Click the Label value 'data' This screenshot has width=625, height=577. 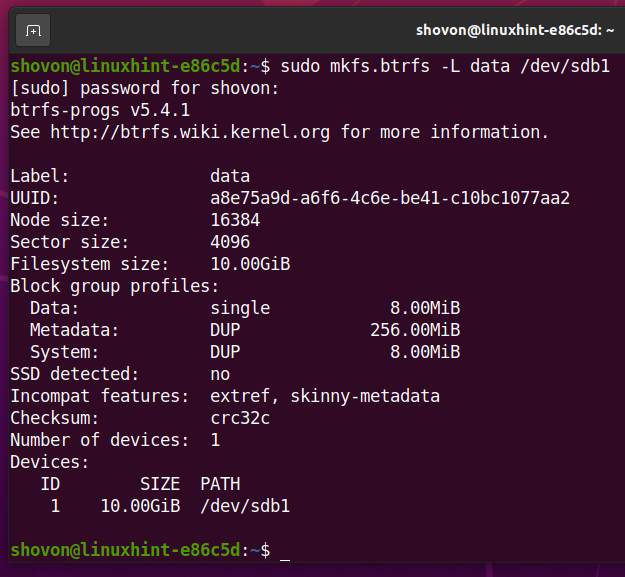230,176
